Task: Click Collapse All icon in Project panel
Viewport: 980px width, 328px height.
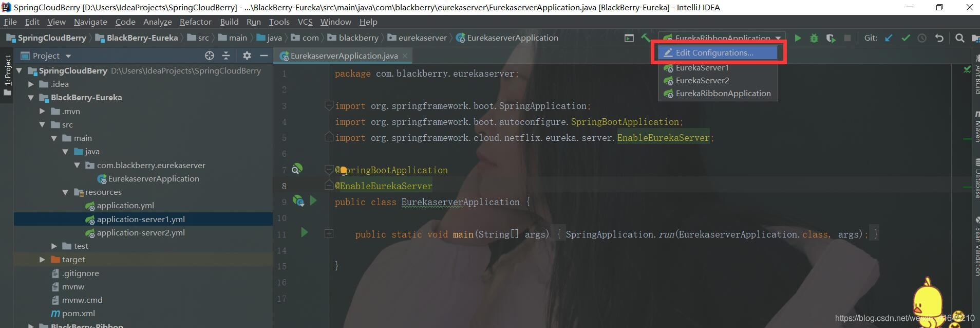Action: pyautogui.click(x=226, y=56)
